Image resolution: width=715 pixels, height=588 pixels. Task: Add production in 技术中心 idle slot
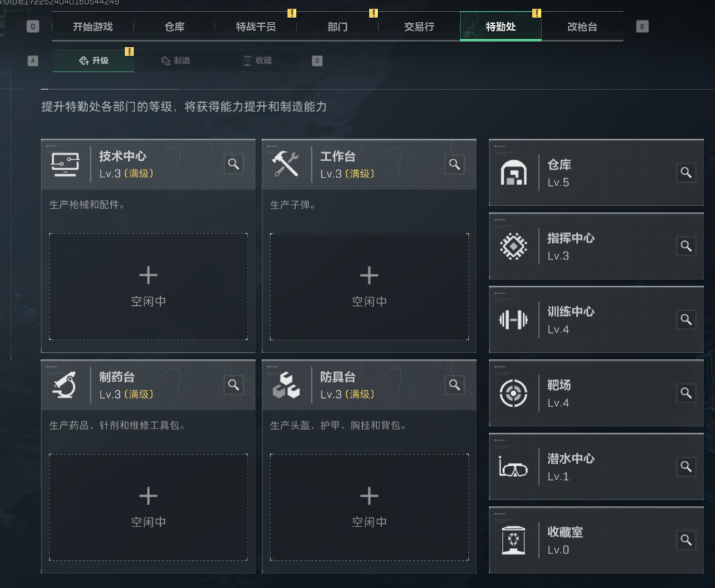[x=148, y=287]
